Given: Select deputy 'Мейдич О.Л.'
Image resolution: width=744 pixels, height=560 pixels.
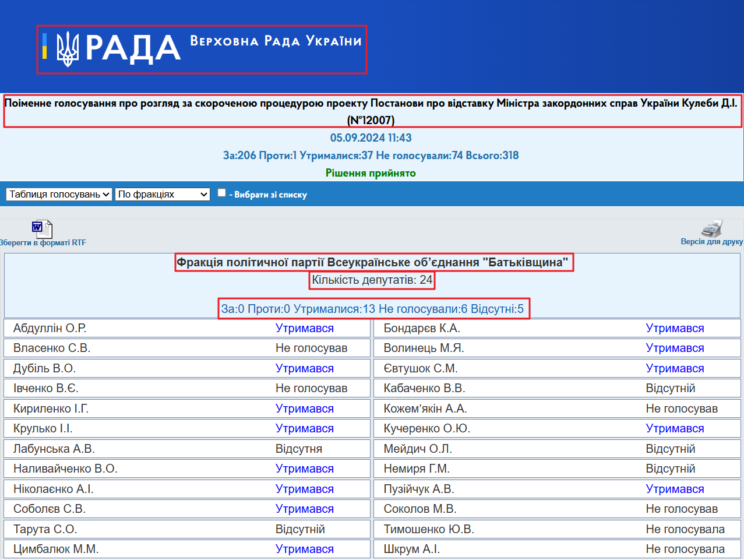Looking at the screenshot, I should point(418,449).
